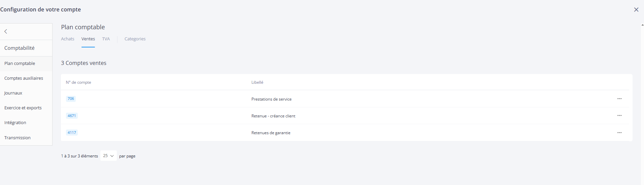Click account number 706 badge
Viewport: 644px width, 185px height.
coord(71,99)
